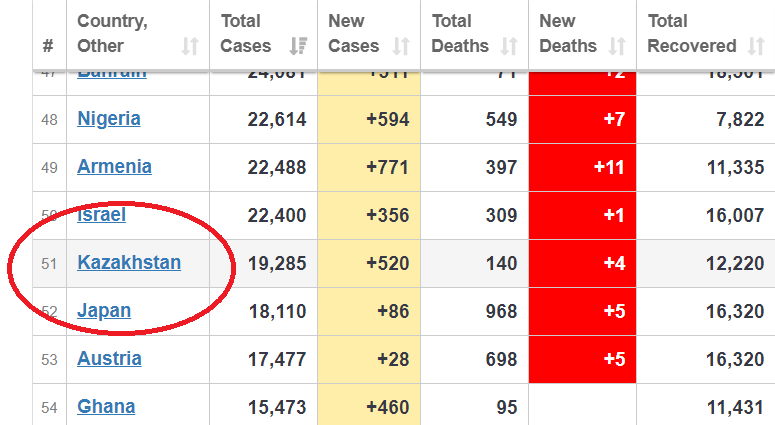Select Nigeria new cases +594

click(388, 120)
